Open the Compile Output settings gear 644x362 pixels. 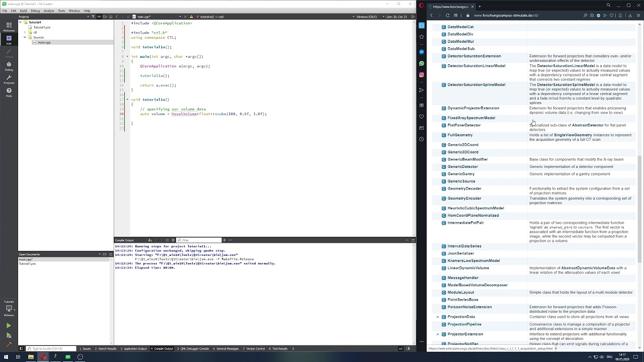tap(173, 240)
